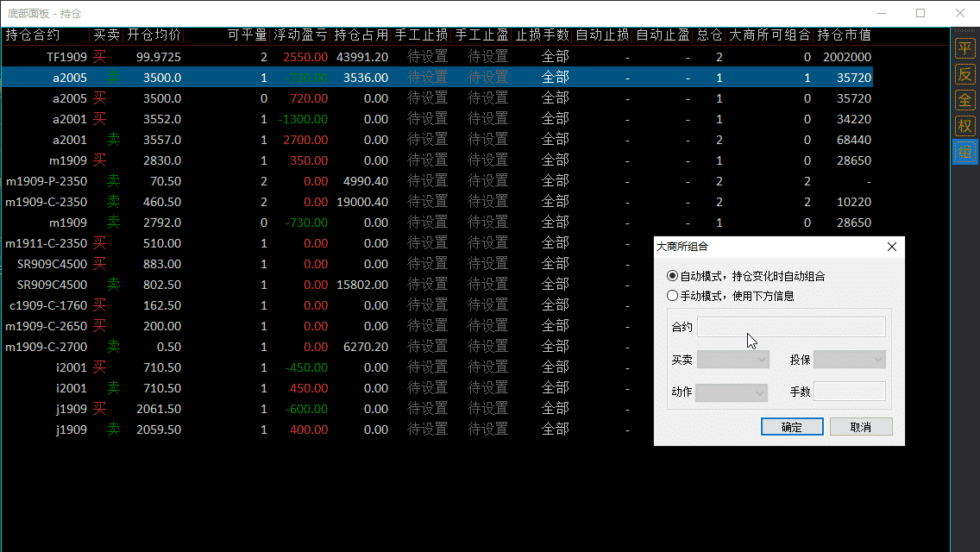Image resolution: width=980 pixels, height=552 pixels.
Task: Open the 投保 dropdown in dialog
Action: pos(849,360)
